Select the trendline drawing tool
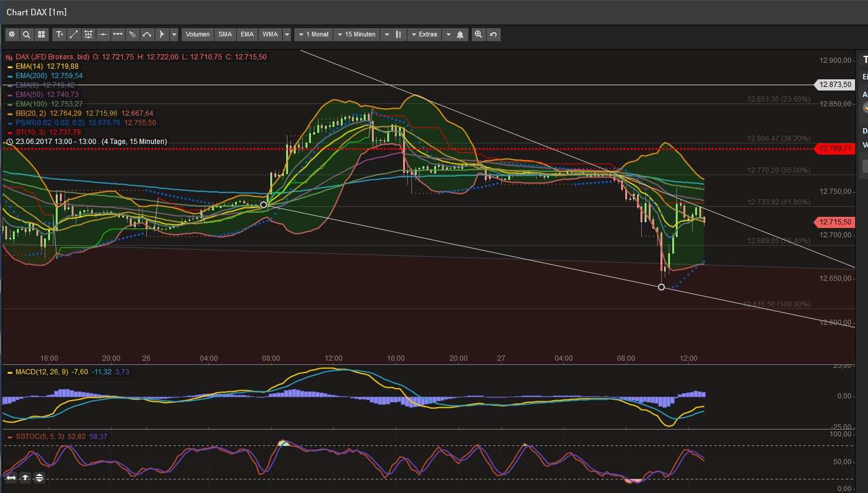This screenshot has width=868, height=493. click(73, 34)
